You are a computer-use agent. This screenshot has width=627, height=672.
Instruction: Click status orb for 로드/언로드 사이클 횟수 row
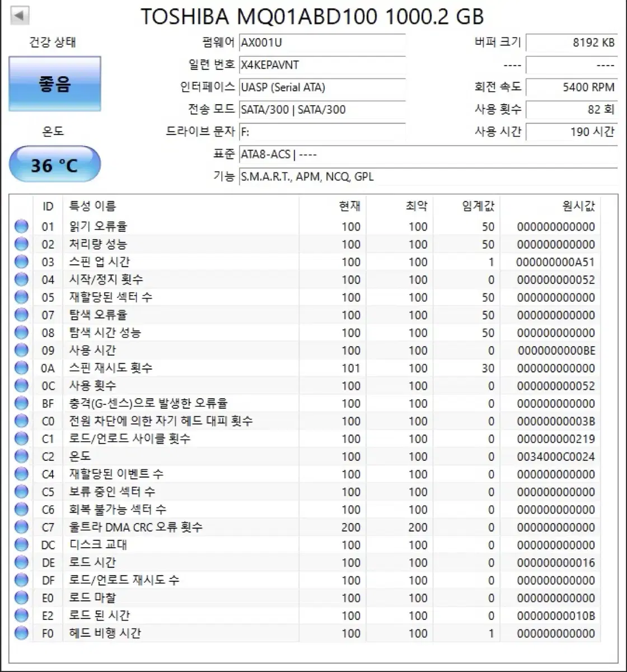tap(21, 439)
